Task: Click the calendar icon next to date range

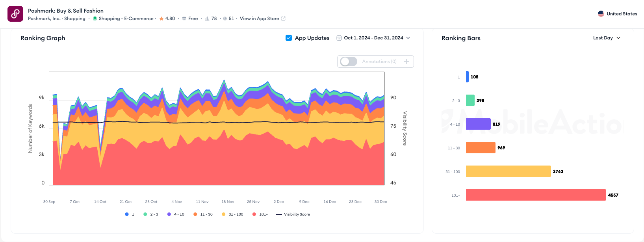Action: click(x=339, y=38)
